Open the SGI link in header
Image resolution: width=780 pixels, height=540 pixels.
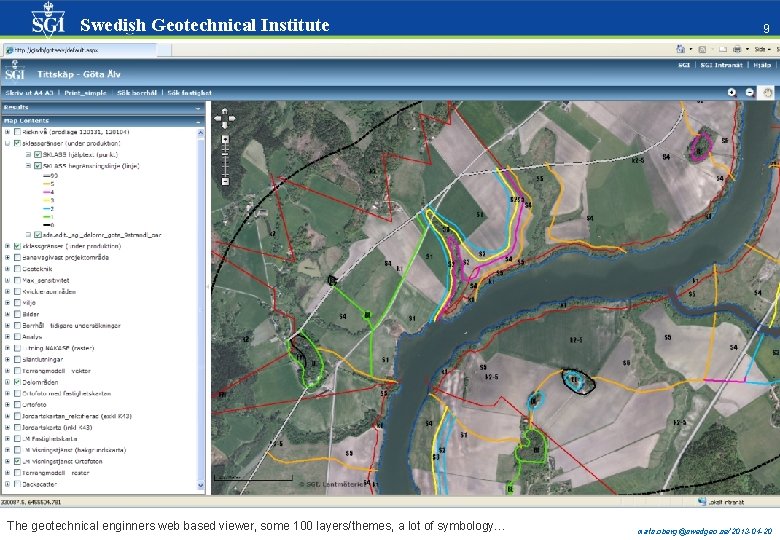coord(684,65)
